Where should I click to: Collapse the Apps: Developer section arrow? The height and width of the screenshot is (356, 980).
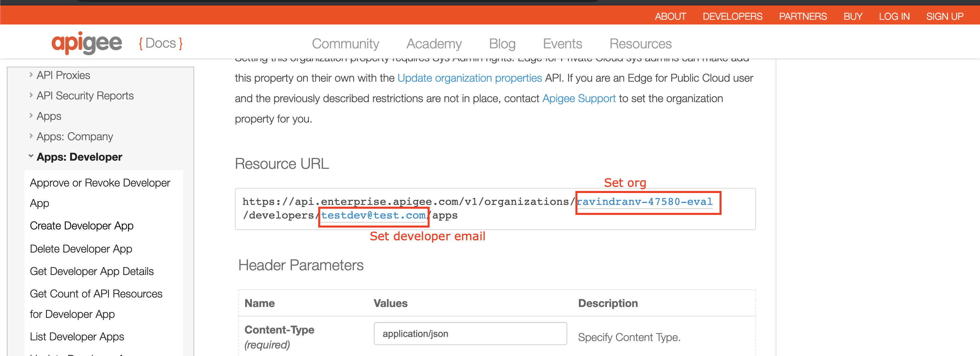(31, 156)
